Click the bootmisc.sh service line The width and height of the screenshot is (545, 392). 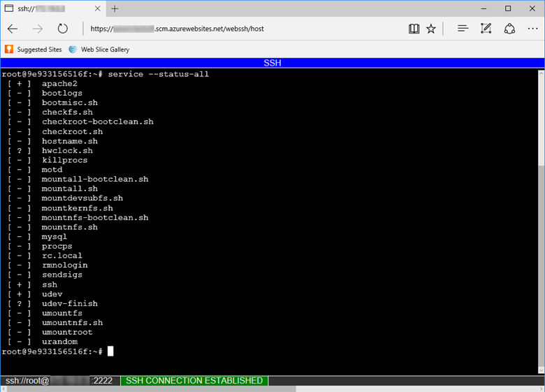(x=53, y=103)
